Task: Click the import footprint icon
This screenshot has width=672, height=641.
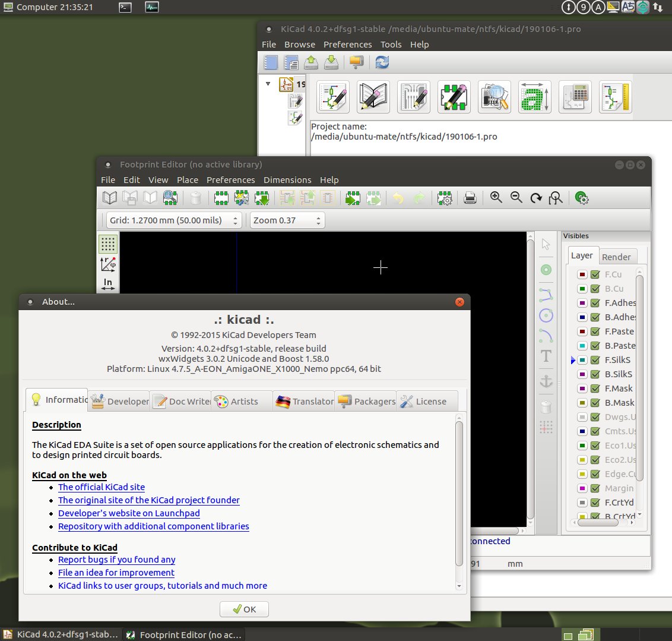Action: pos(352,198)
